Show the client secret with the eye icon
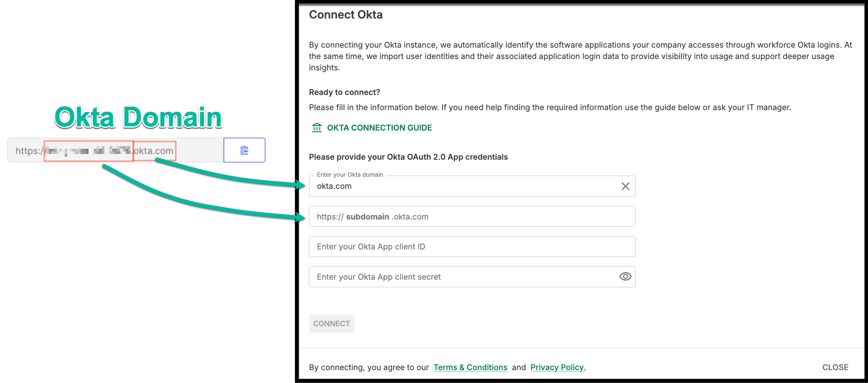The image size is (868, 383). [625, 277]
